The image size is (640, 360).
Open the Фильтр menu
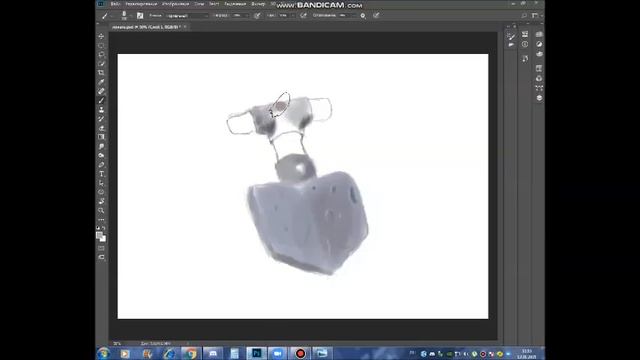(258, 4)
